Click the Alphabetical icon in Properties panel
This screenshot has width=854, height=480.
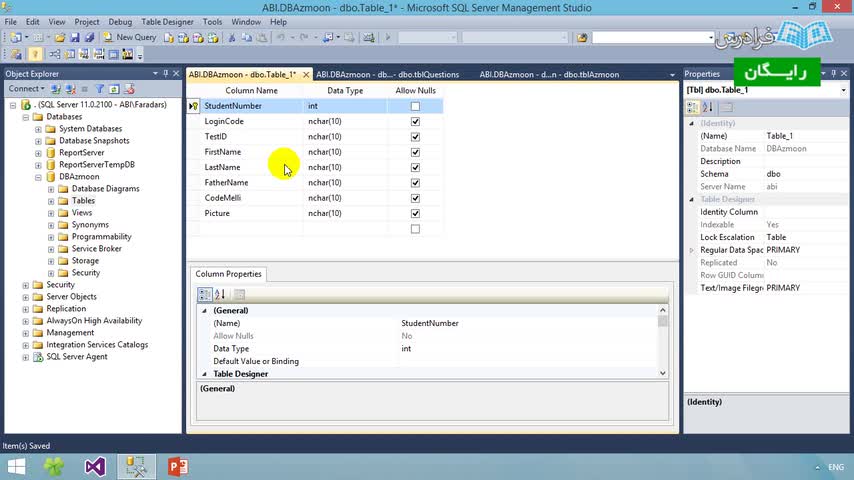(x=708, y=108)
